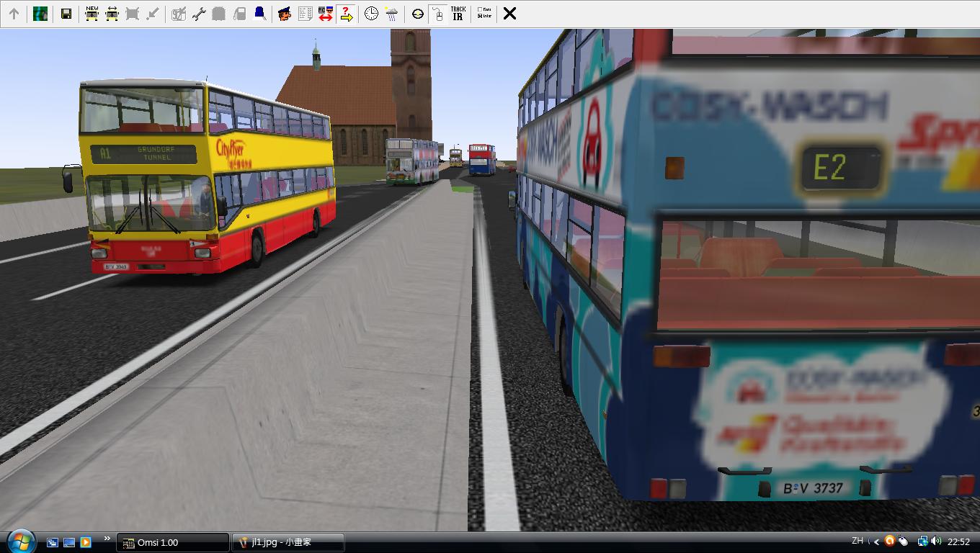The height and width of the screenshot is (553, 980).
Task: Open the clock time settings icon
Action: click(x=371, y=14)
